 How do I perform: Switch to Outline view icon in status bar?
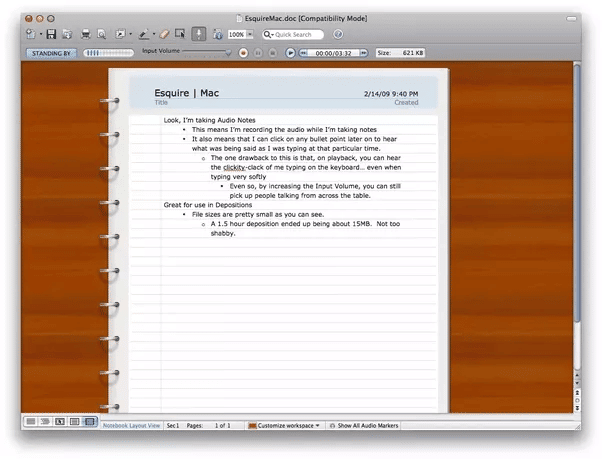click(45, 421)
